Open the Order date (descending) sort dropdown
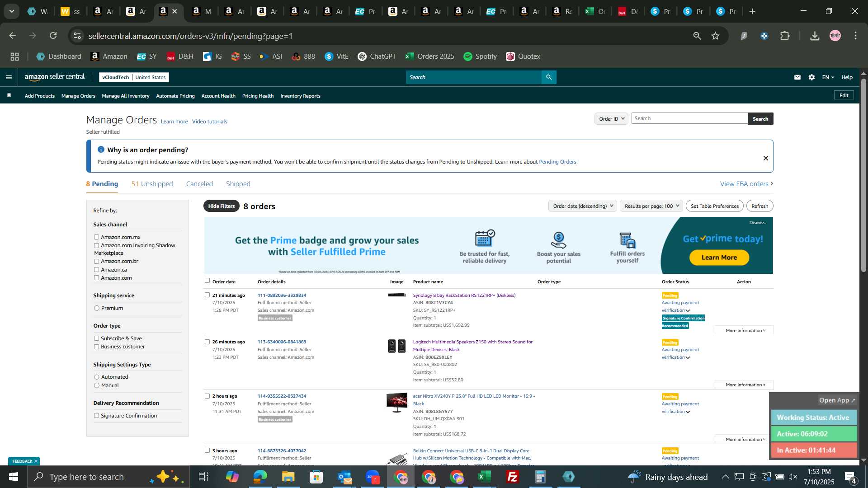 tap(583, 206)
